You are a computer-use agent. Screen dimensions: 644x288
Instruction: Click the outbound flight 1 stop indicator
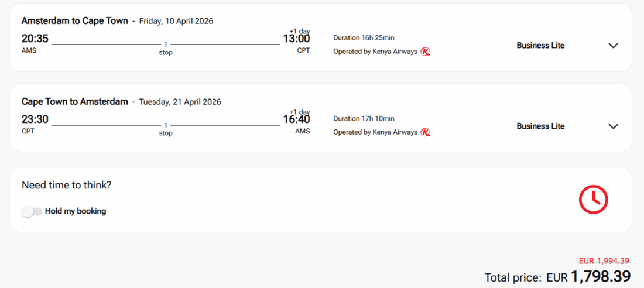tap(166, 48)
